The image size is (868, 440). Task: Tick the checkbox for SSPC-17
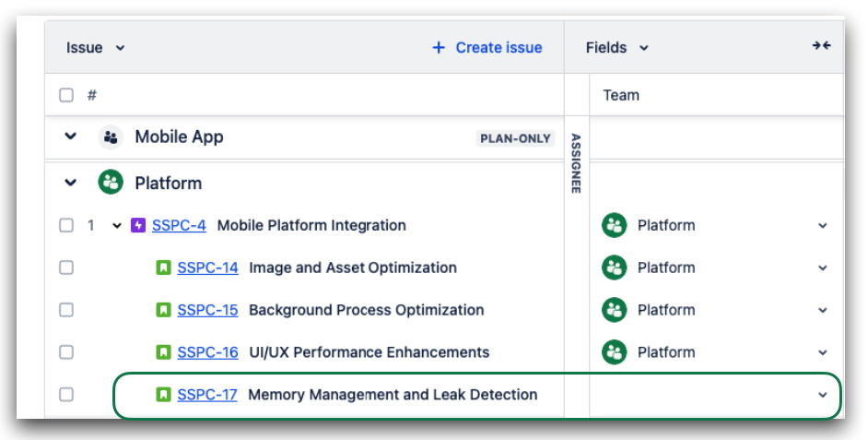66,395
